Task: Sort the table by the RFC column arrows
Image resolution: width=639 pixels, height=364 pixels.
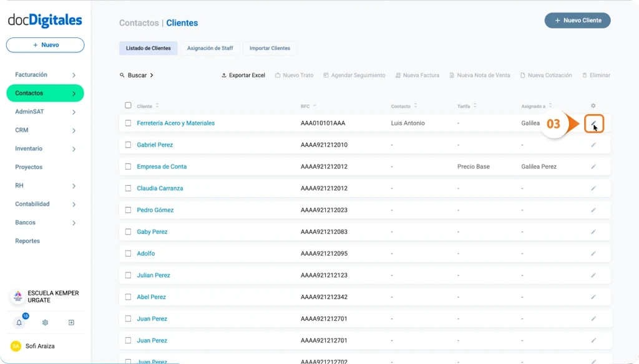Action: (x=314, y=105)
